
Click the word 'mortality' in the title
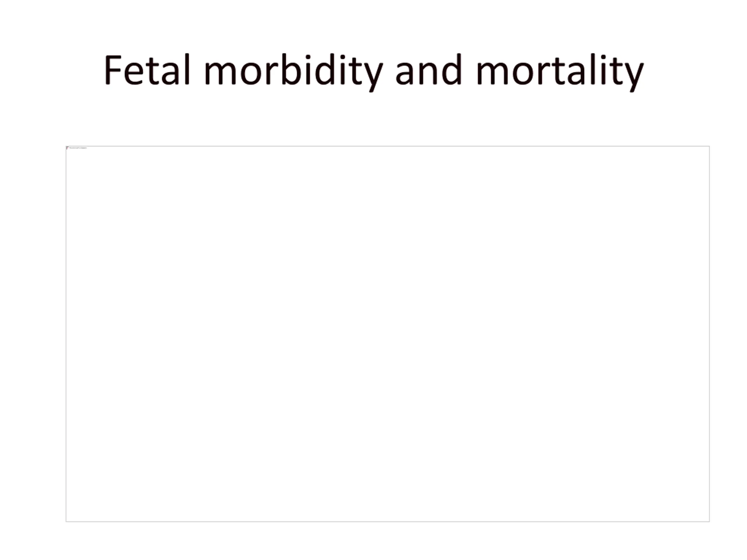pos(560,72)
